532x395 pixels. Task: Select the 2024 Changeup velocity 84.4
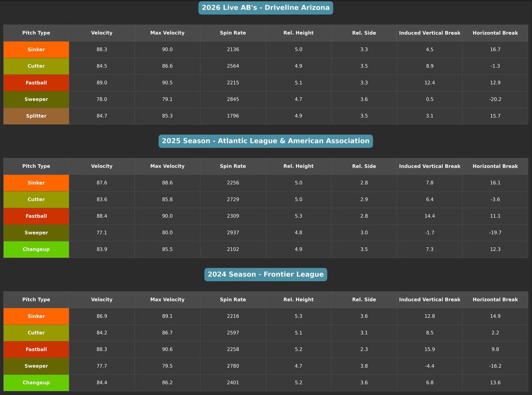pyautogui.click(x=102, y=383)
